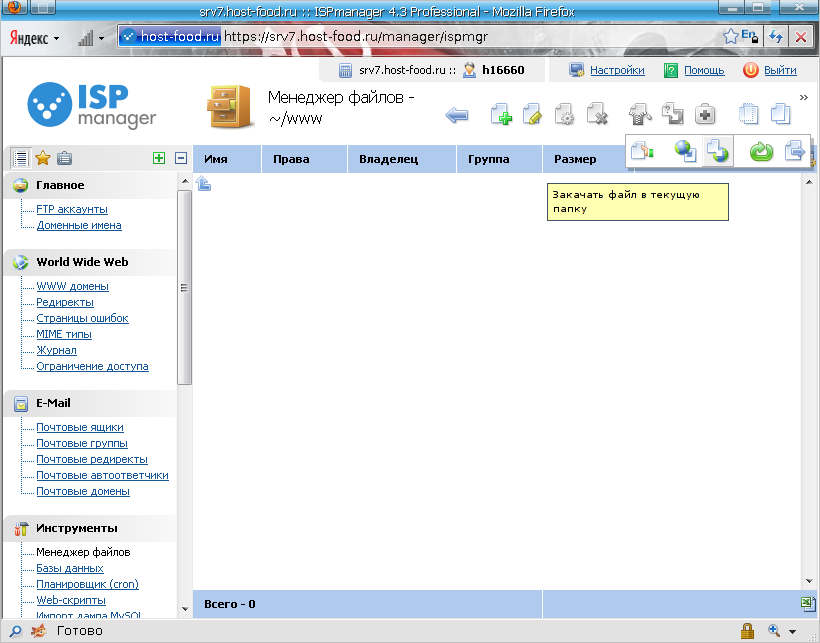Viewport: 820px width, 643px height.
Task: Click the Выйти logout link
Action: (x=780, y=70)
